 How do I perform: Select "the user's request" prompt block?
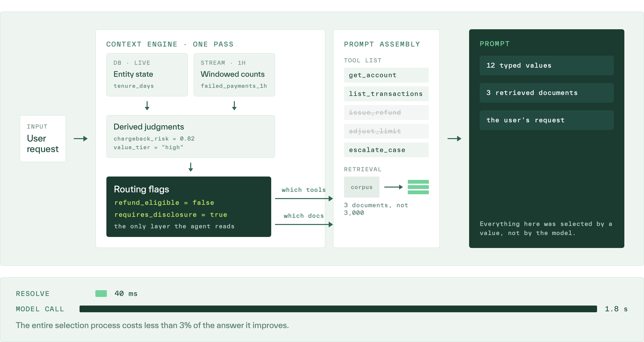546,120
